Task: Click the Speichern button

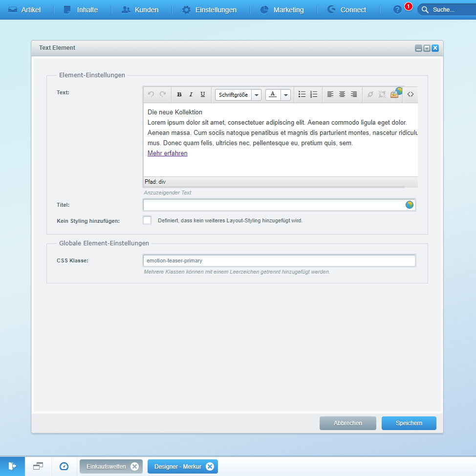Action: [x=409, y=423]
